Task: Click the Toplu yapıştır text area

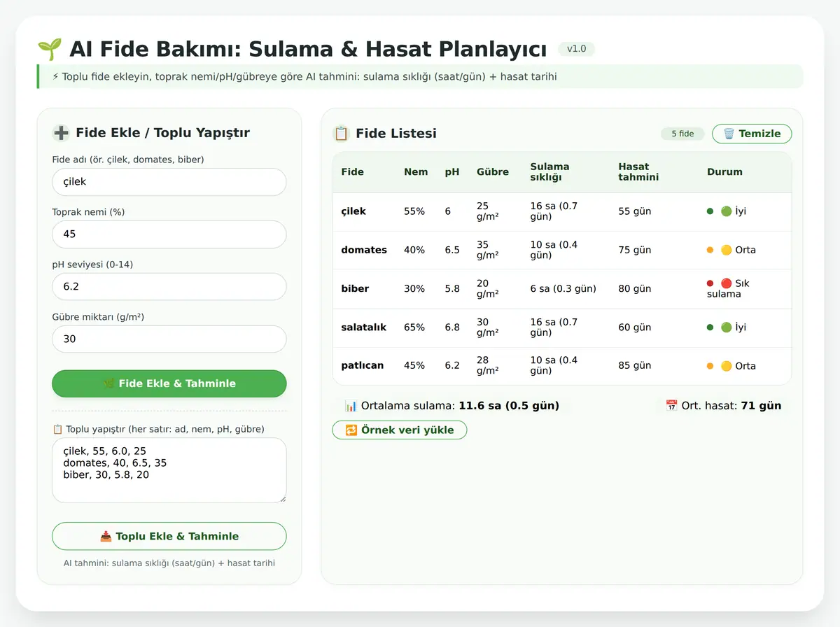Action: point(169,470)
